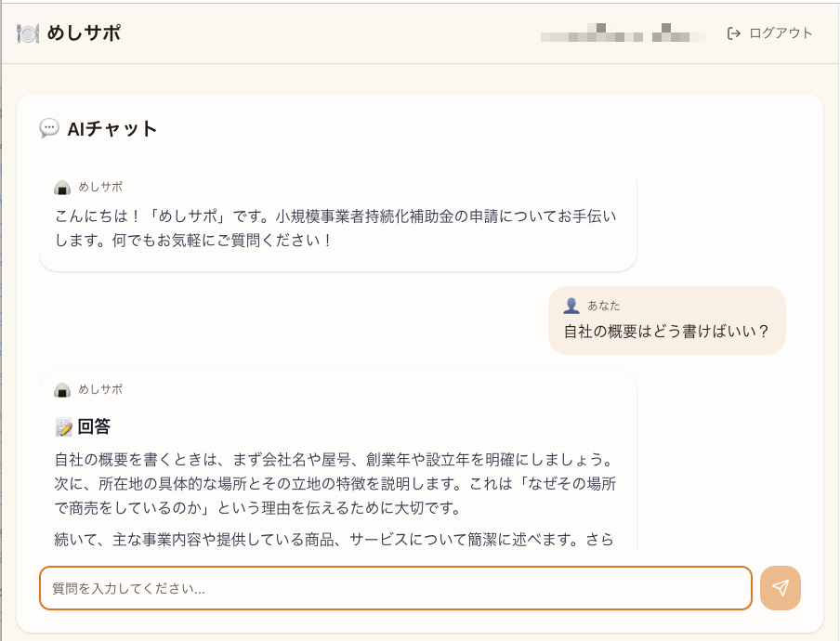The width and height of the screenshot is (840, 641).
Task: Click the user message 自社の概要はどう書けばいい？
Action: click(666, 331)
